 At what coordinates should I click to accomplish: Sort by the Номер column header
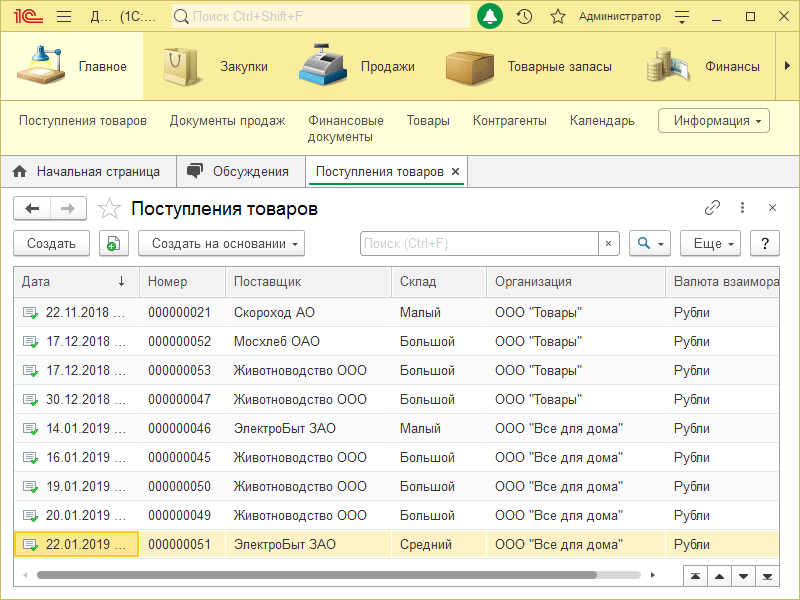182,282
